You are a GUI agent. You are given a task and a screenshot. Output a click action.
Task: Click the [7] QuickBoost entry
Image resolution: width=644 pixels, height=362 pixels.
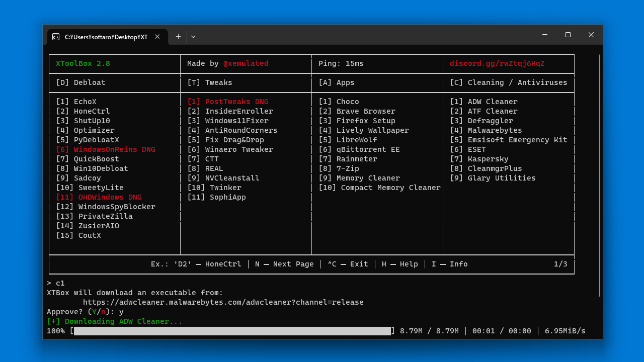(x=88, y=159)
